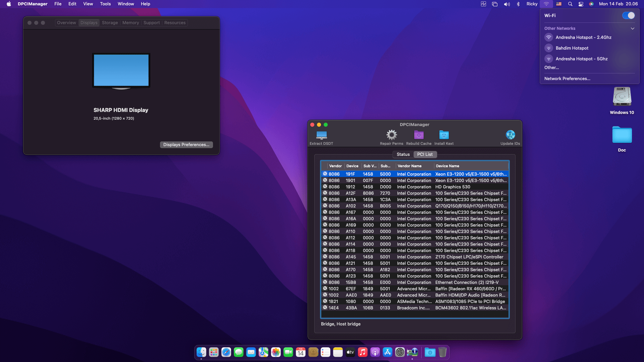Open Reminders from the Dock

click(325, 352)
